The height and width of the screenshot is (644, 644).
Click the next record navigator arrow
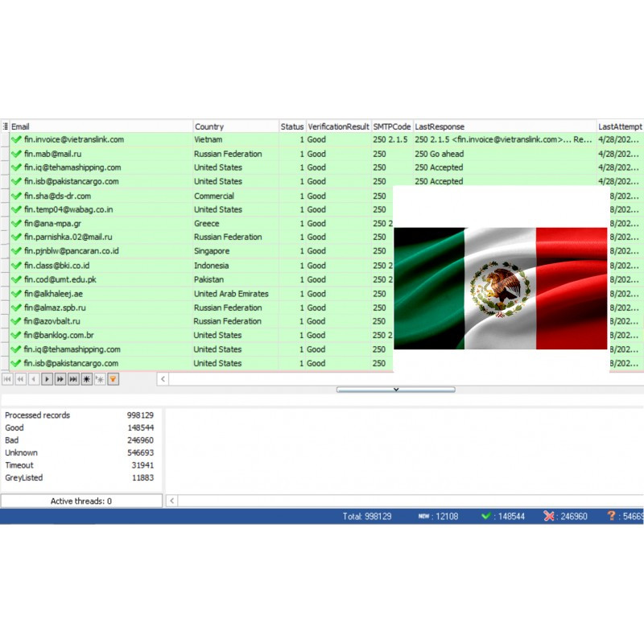pyautogui.click(x=47, y=378)
